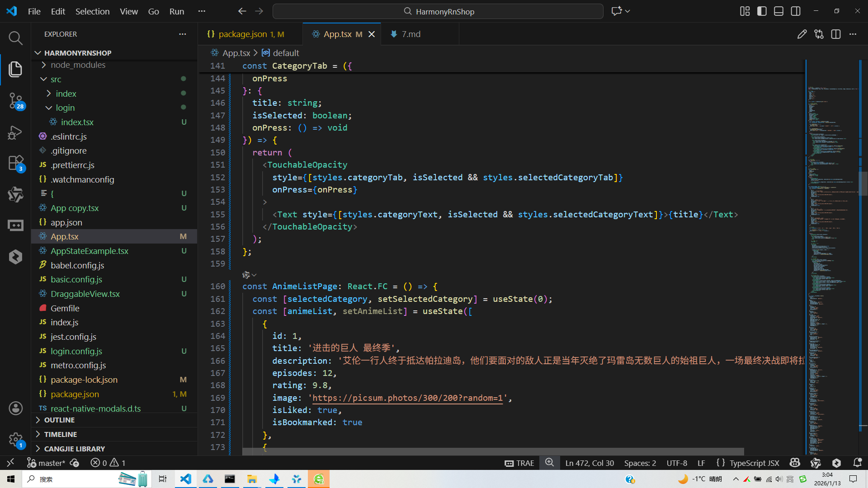Open the Selection menu
This screenshot has width=868, height=488.
[x=92, y=11]
